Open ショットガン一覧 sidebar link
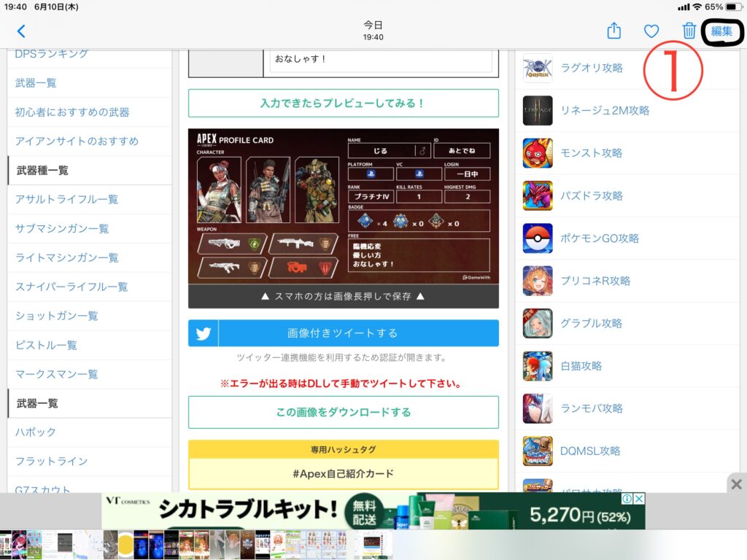747x560 pixels. 56,316
